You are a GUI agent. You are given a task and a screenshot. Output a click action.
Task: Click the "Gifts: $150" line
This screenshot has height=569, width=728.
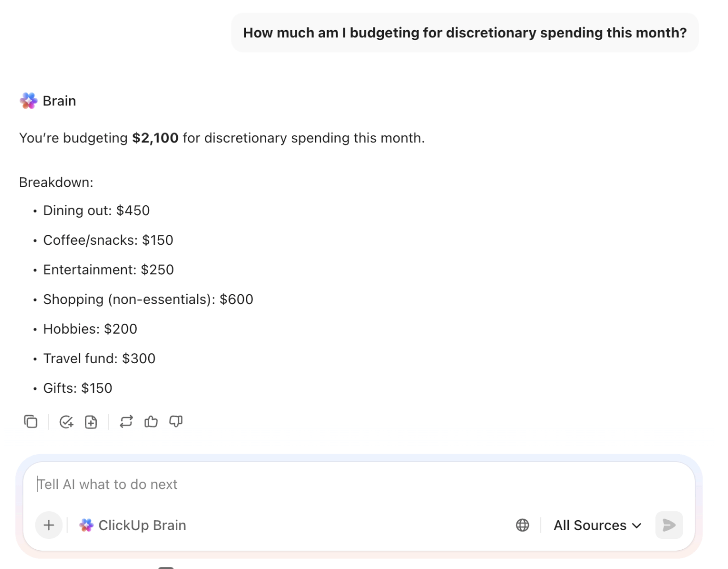click(77, 388)
